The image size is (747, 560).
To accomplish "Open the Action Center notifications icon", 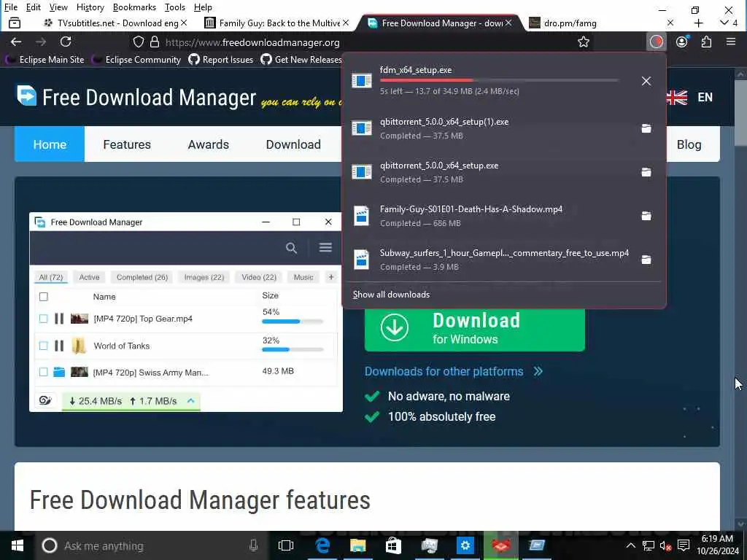I will coord(684,545).
